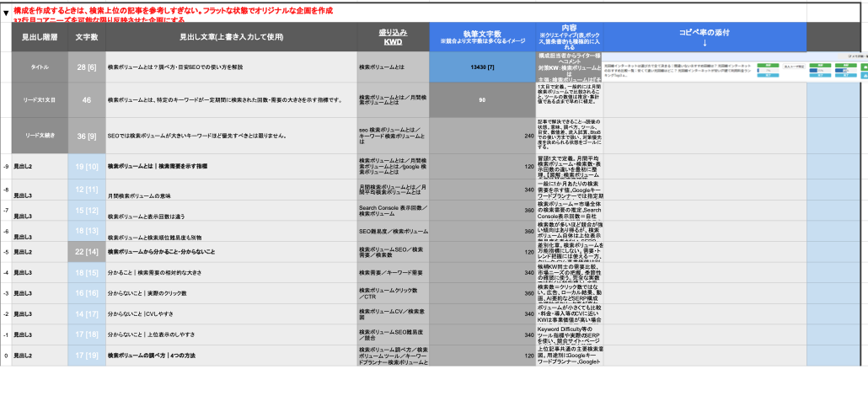Select the content cell starting 記事で解決できること
The height and width of the screenshot is (396, 868).
pos(569,135)
